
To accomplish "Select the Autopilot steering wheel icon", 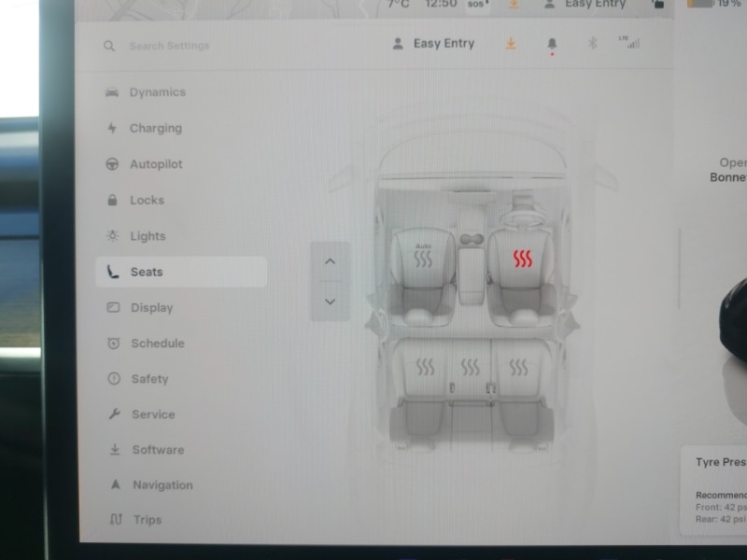I will click(x=112, y=163).
